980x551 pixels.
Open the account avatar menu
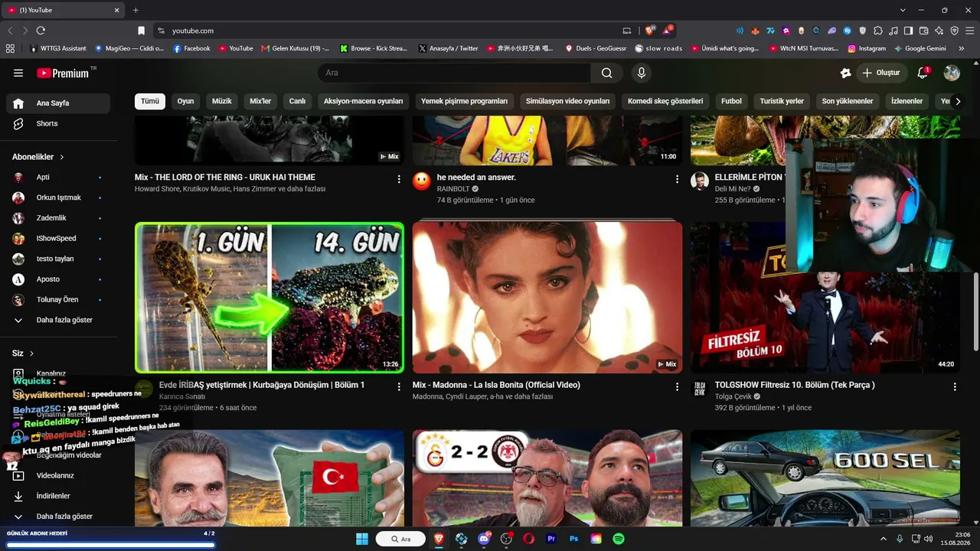coord(952,73)
